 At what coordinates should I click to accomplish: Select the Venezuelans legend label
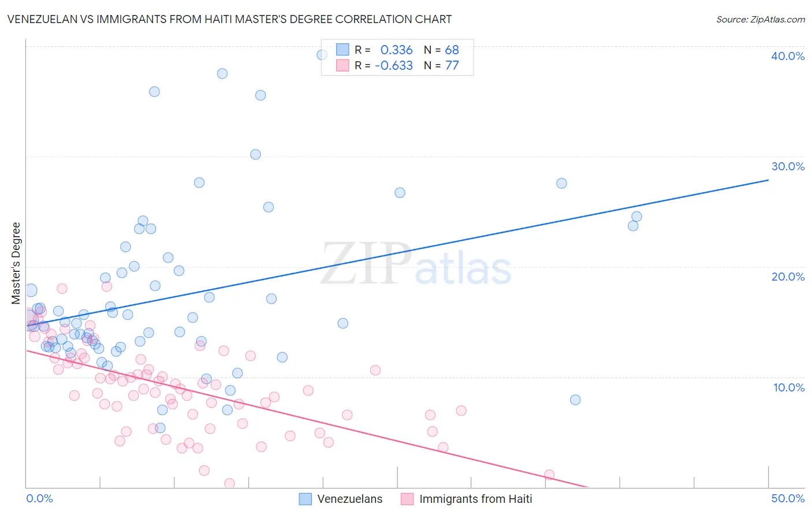point(350,499)
